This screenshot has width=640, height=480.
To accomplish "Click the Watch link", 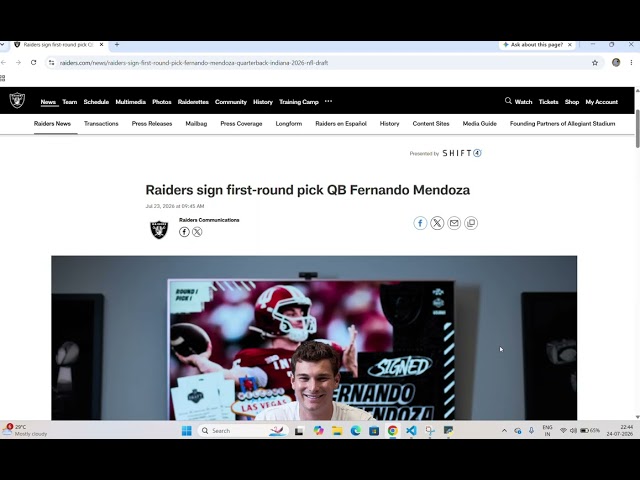I will point(523,102).
